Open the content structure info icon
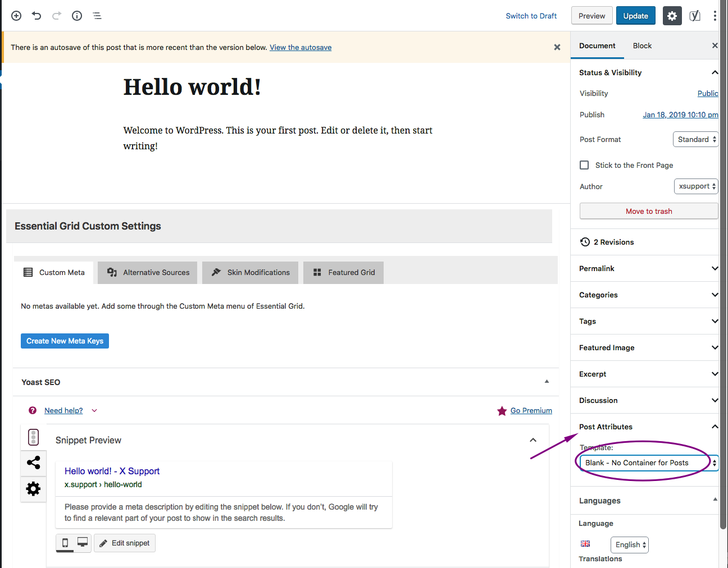Image resolution: width=728 pixels, height=568 pixels. [x=77, y=16]
